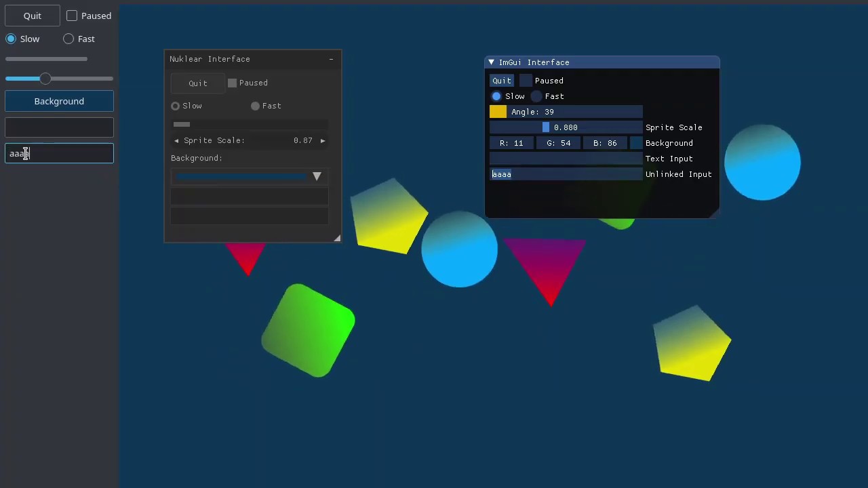The height and width of the screenshot is (488, 868).
Task: Click ImGui Sprite Scale slider 0.880
Action: (x=566, y=127)
